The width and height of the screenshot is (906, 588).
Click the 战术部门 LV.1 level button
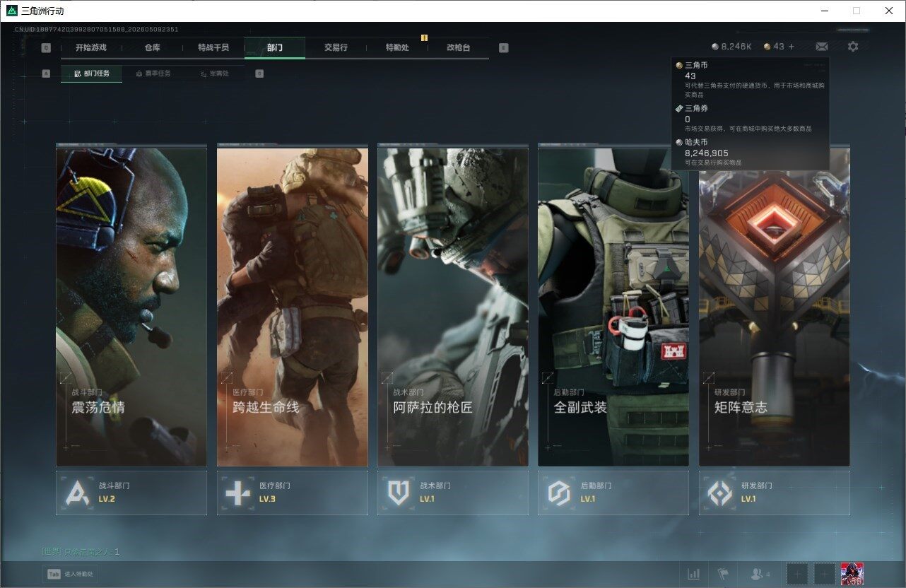click(x=453, y=493)
